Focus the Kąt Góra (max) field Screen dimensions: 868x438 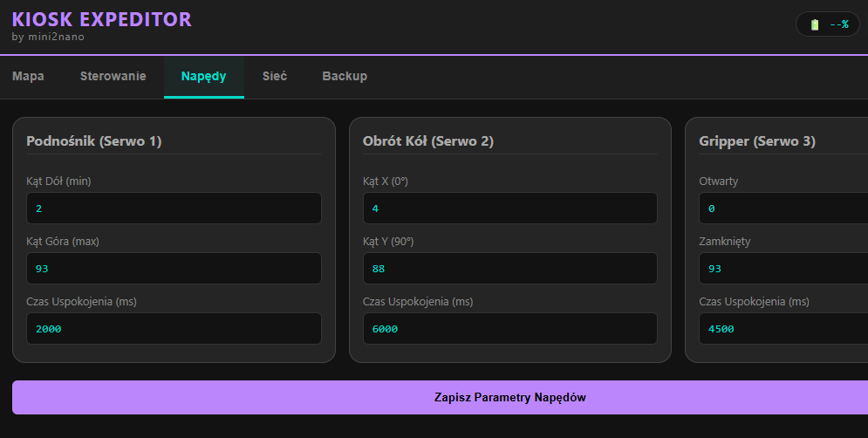[174, 269]
